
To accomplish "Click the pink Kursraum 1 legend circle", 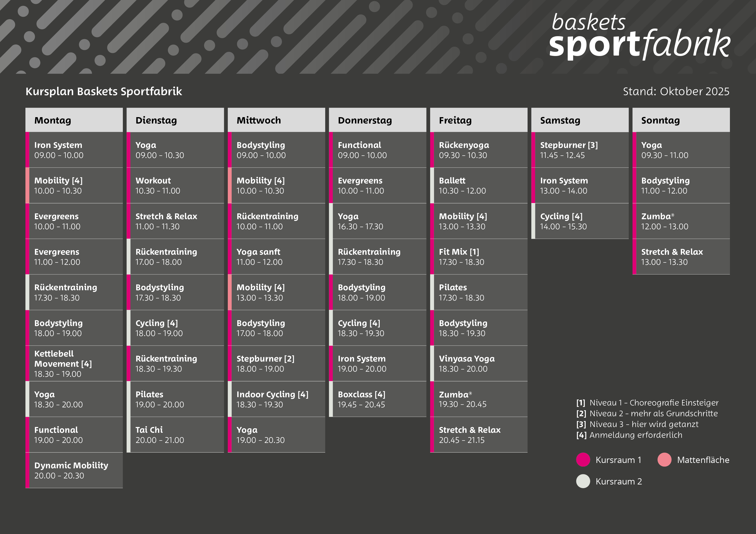I will pyautogui.click(x=583, y=460).
